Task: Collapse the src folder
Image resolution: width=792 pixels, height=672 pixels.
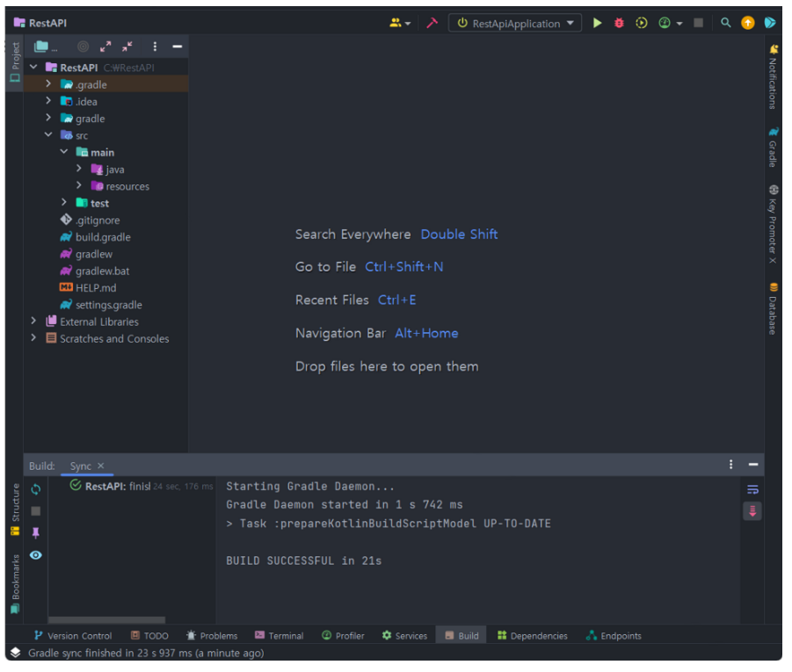Action: click(49, 134)
